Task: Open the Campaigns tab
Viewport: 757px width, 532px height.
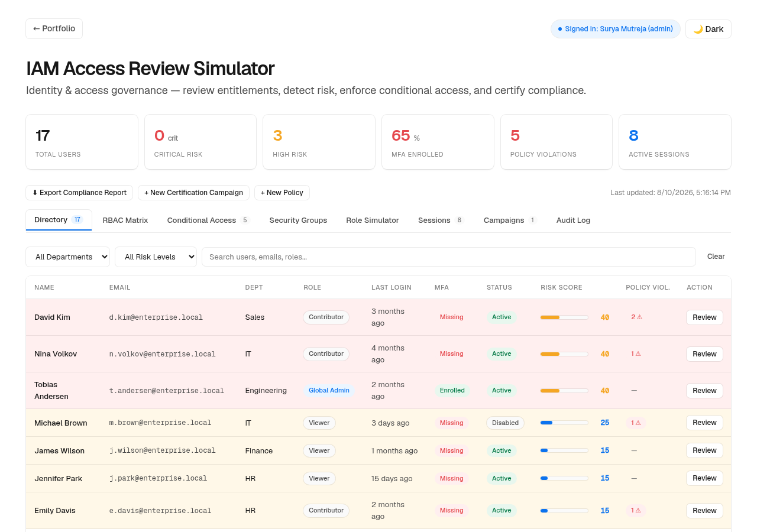Action: click(x=510, y=220)
